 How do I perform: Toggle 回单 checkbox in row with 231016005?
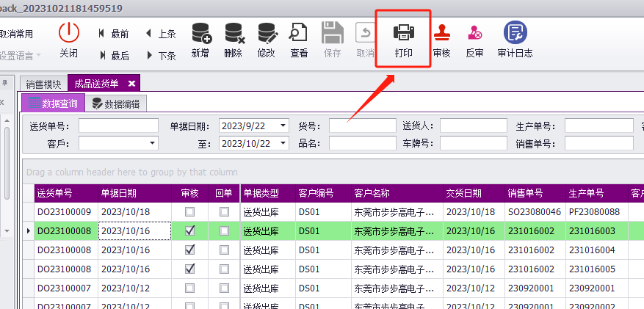(x=224, y=269)
